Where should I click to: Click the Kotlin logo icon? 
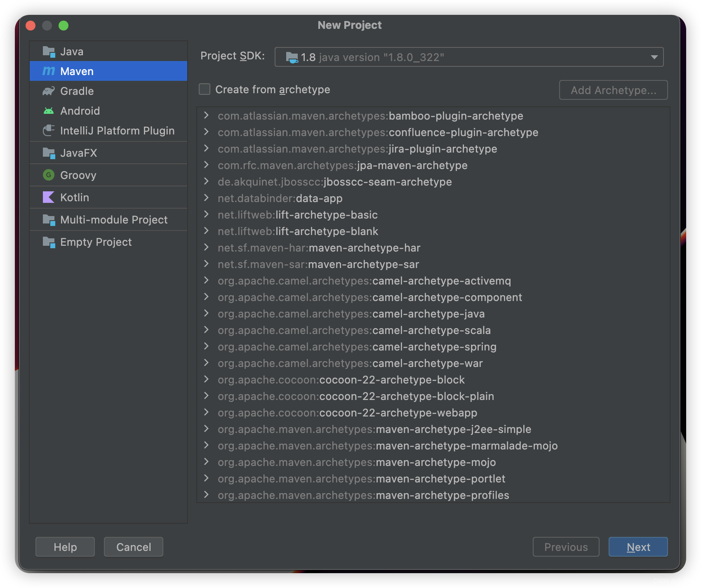click(49, 198)
